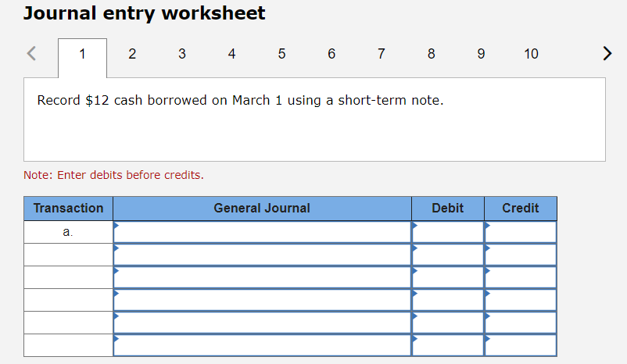Screen dimensions: 627x364
Task: Click the General Journal column header
Action: [x=263, y=209]
